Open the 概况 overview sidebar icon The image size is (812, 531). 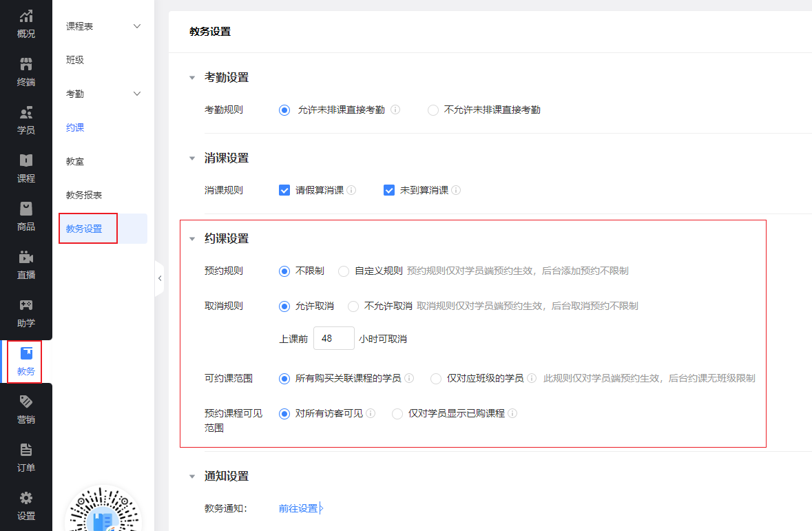pos(26,24)
